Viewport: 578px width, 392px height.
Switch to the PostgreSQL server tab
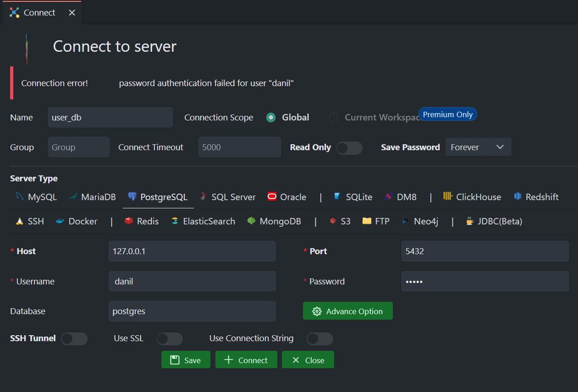(x=158, y=197)
